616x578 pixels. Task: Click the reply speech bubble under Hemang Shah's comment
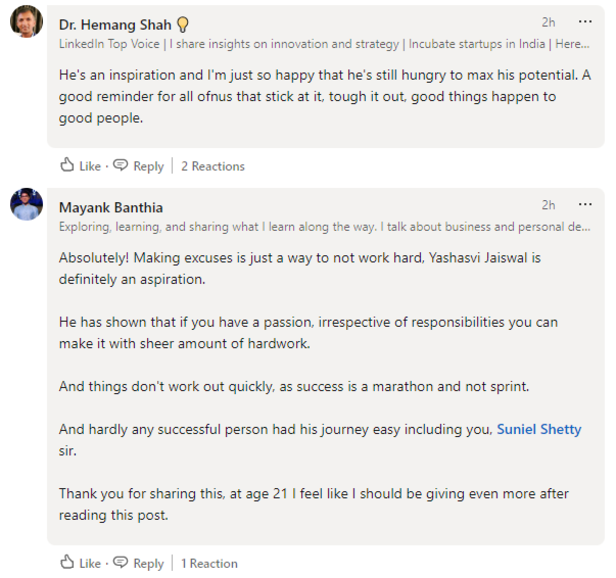pyautogui.click(x=120, y=166)
